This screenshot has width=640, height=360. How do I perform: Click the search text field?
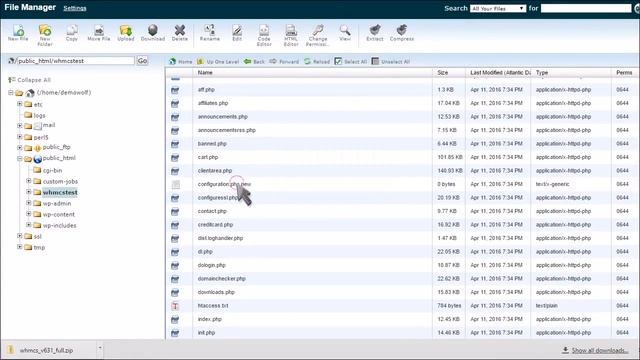coord(586,8)
